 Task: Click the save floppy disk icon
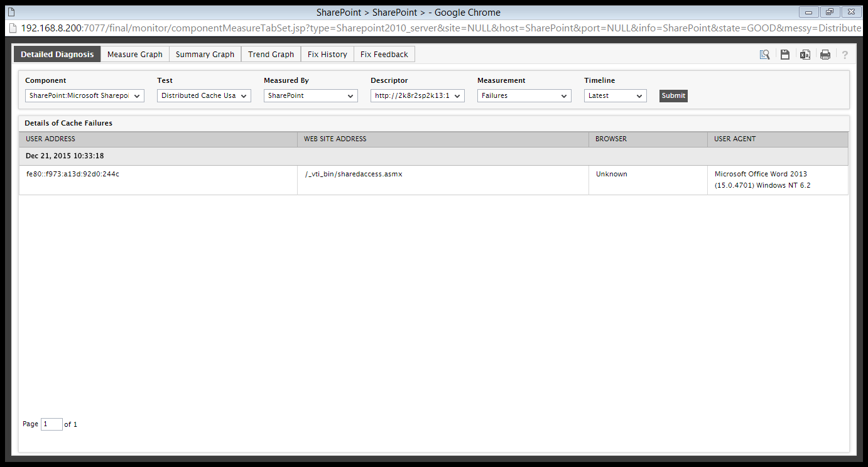[784, 55]
